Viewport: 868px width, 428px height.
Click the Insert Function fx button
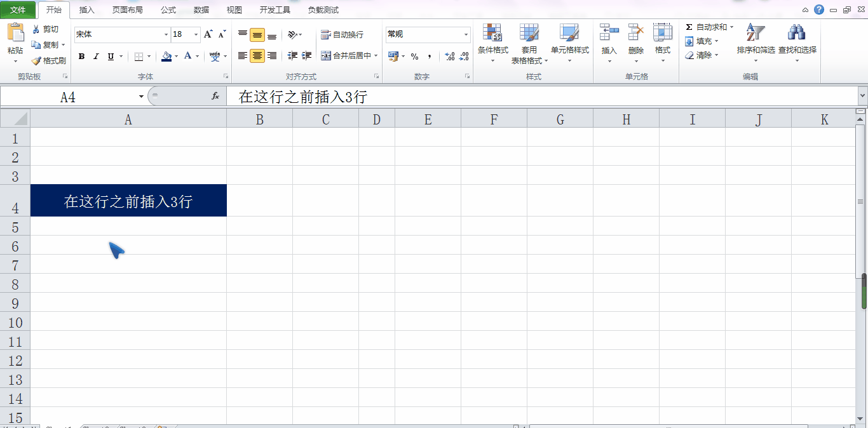pyautogui.click(x=215, y=97)
